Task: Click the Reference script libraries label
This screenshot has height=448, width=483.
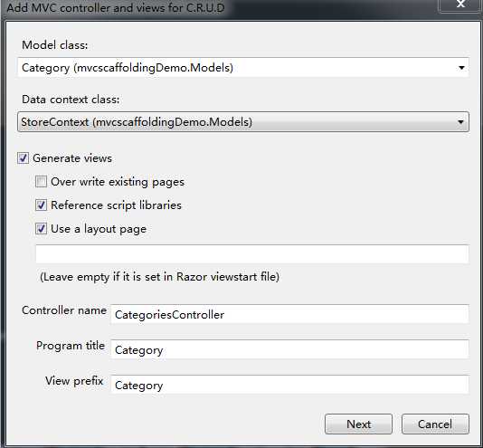Action: (116, 205)
